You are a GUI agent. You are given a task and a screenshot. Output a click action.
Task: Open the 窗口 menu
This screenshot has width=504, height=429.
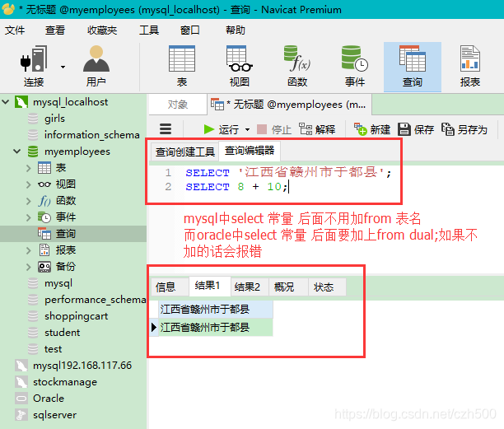coord(189,30)
